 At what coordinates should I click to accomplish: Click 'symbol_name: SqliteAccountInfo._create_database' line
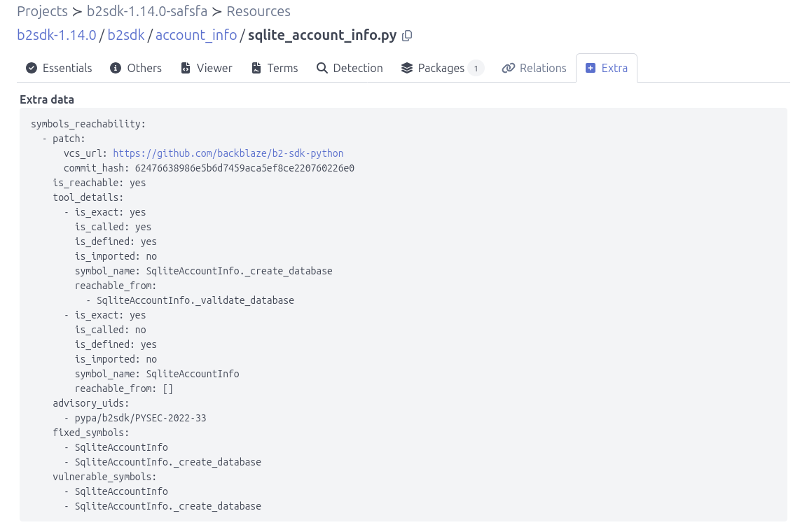coord(203,271)
